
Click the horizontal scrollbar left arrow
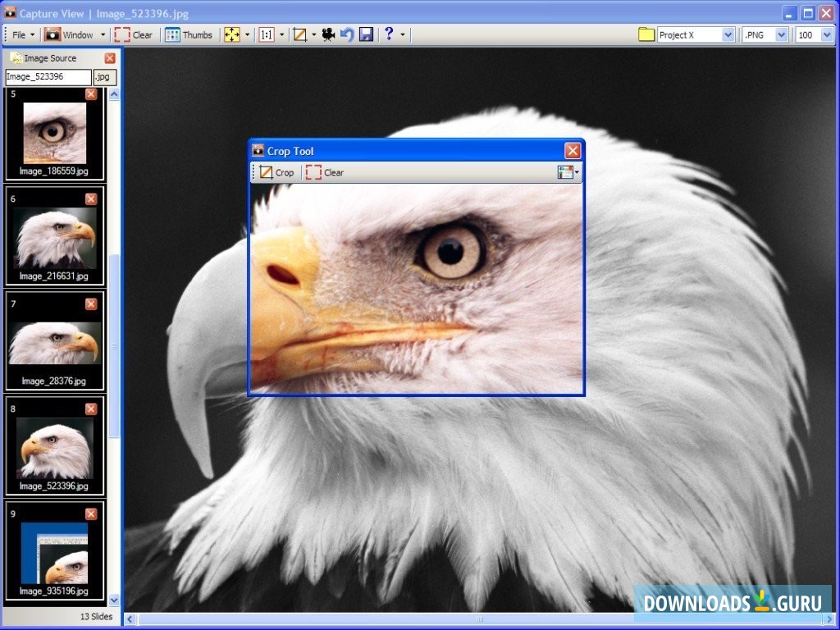click(x=130, y=619)
